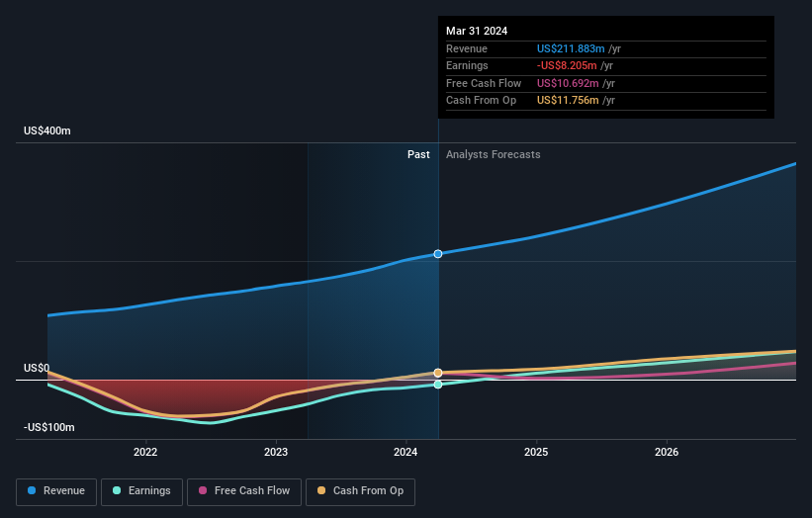Click the US$211.883m revenue value
This screenshot has width=812, height=518.
[571, 48]
